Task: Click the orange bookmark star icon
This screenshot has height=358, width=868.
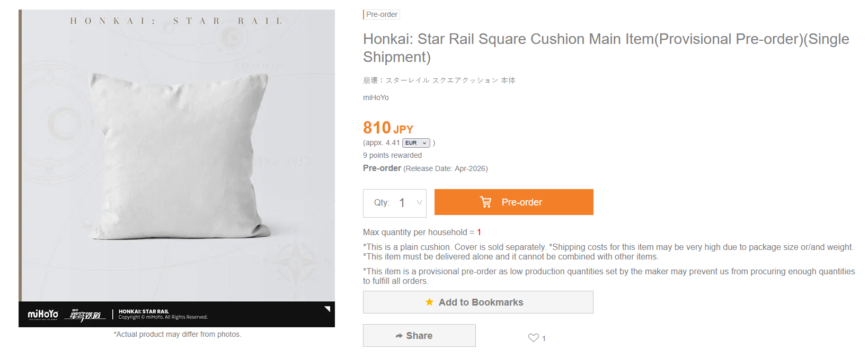Action: click(429, 302)
